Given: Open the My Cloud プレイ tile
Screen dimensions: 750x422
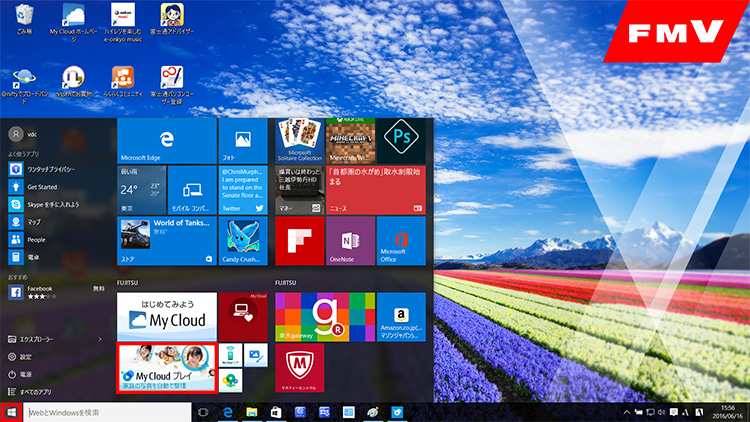Looking at the screenshot, I should tap(167, 368).
